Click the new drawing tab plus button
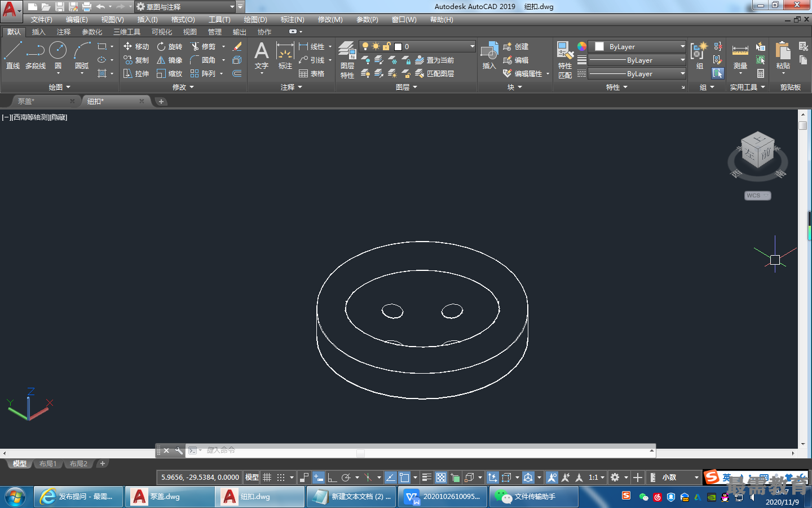This screenshot has height=508, width=812. [161, 102]
